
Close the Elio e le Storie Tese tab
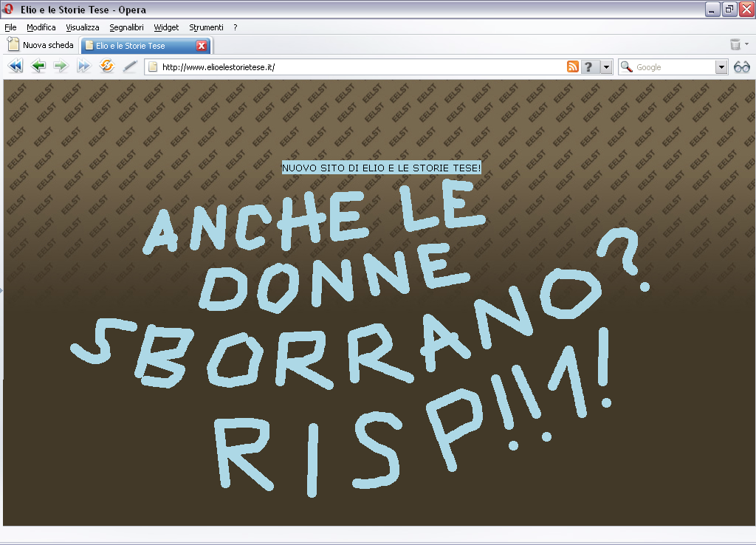[202, 46]
